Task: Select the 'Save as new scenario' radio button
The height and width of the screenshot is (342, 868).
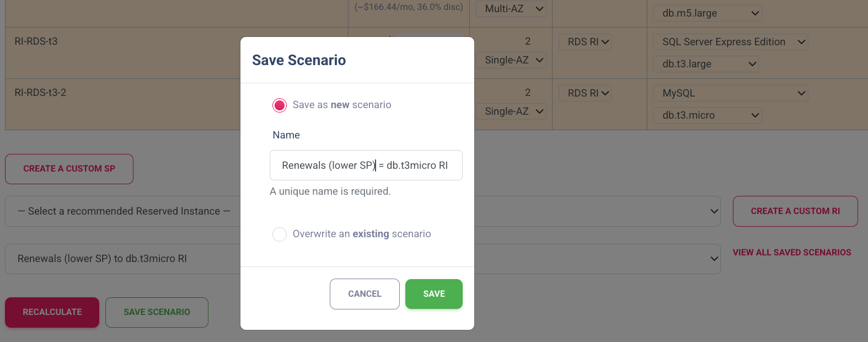Action: (280, 105)
